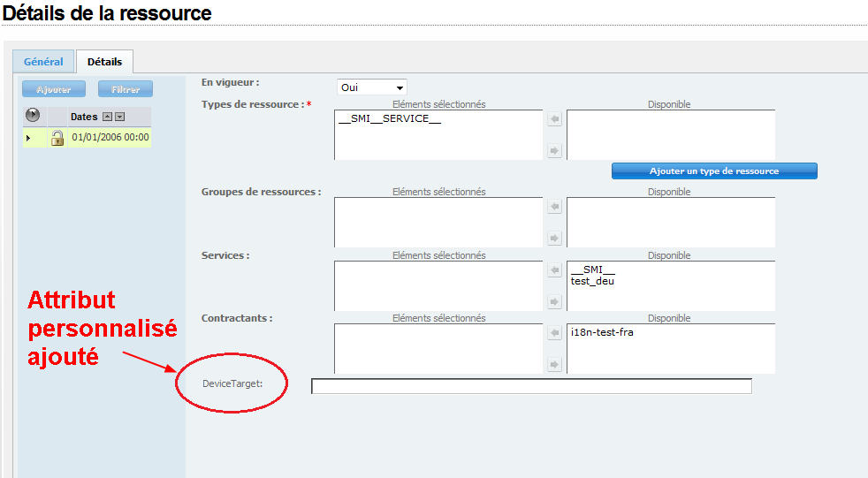Expand the 01/01/2006 row with its triangle
This screenshot has height=478, width=868.
(28, 138)
